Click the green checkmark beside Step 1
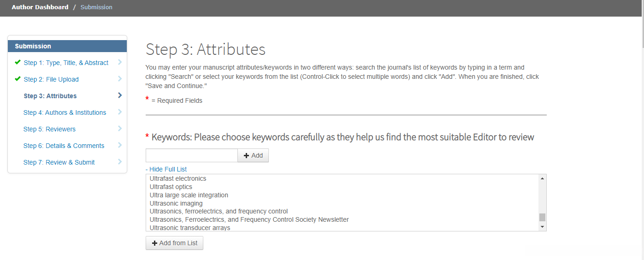Image resolution: width=644 pixels, height=260 pixels. tap(18, 62)
